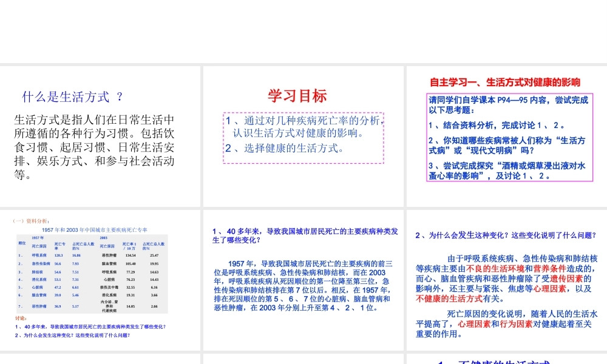Click the red heading '自主学习一、生活方式对健康的影响'
The image size is (607, 364).
coord(505,82)
